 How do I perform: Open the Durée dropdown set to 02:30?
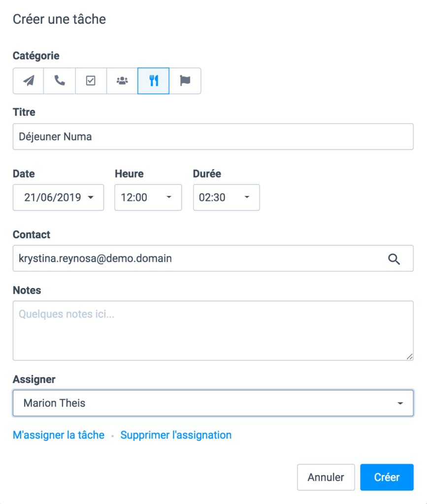tap(227, 197)
